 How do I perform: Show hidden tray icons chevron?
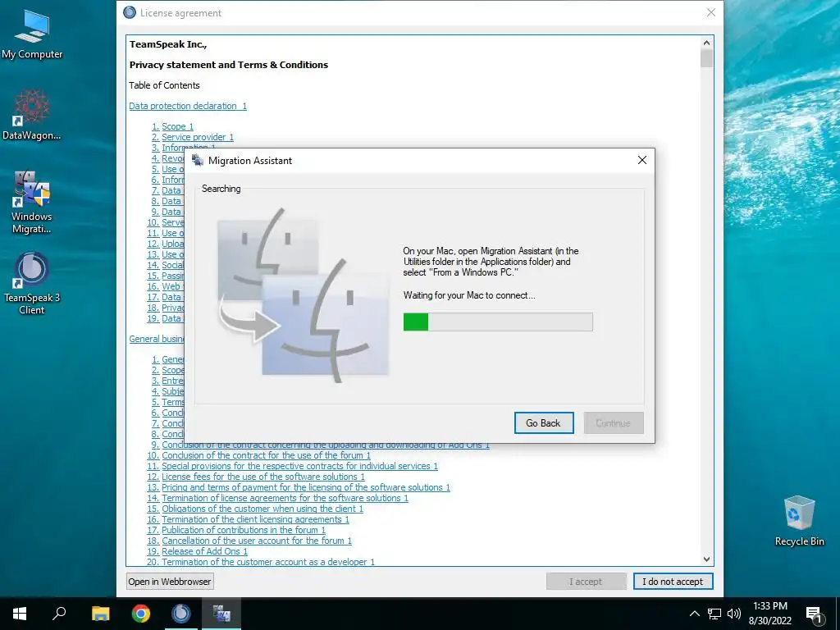click(694, 614)
